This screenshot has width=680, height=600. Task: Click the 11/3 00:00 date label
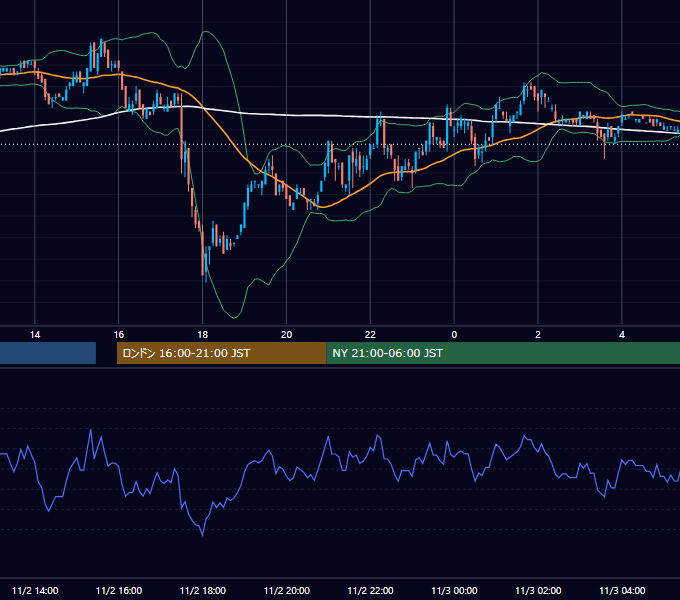click(454, 590)
